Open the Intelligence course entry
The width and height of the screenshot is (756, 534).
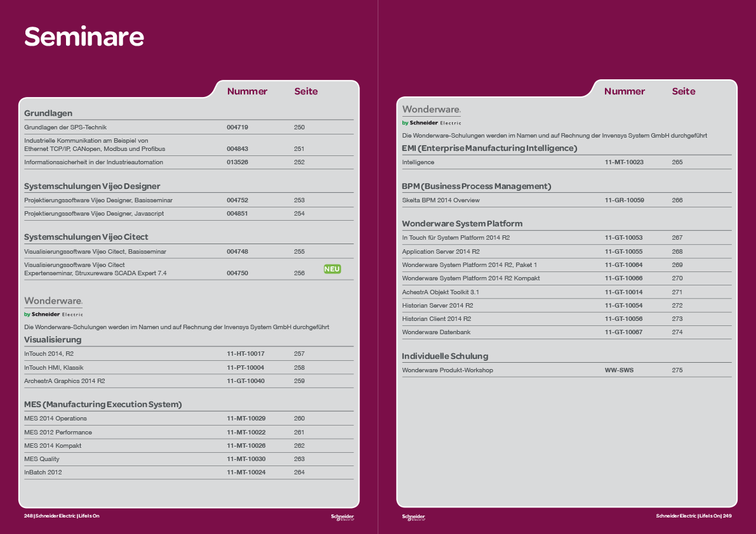point(418,162)
